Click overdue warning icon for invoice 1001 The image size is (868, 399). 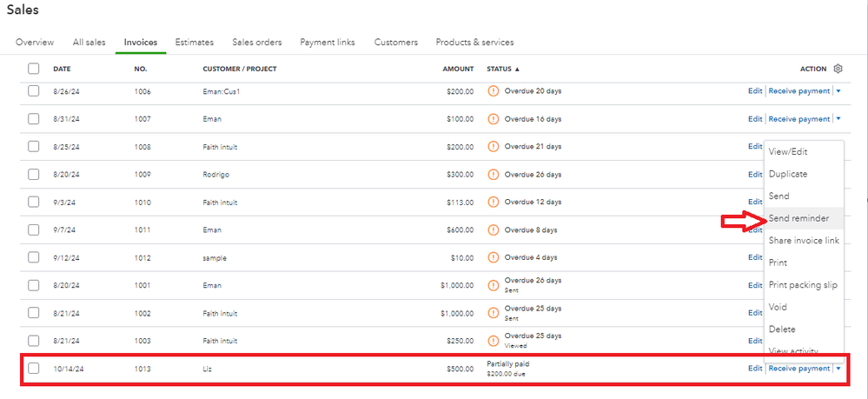(x=494, y=285)
